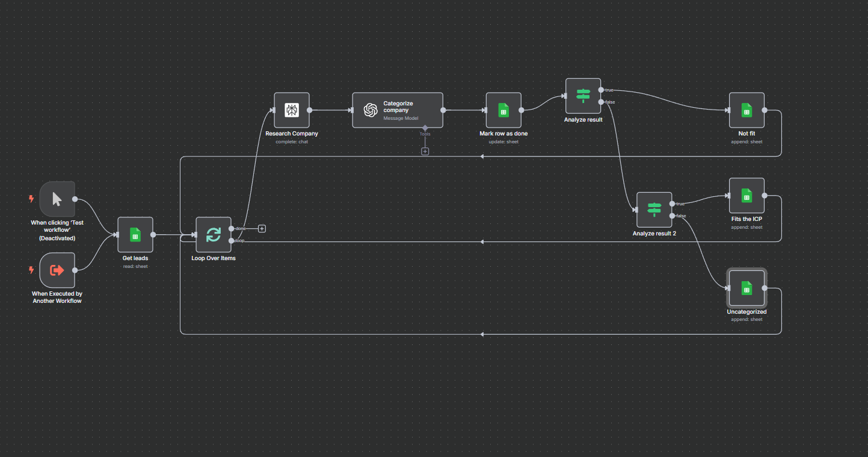Viewport: 868px width, 457px height.
Task: Click the Analyze result If node icon
Action: point(583,96)
